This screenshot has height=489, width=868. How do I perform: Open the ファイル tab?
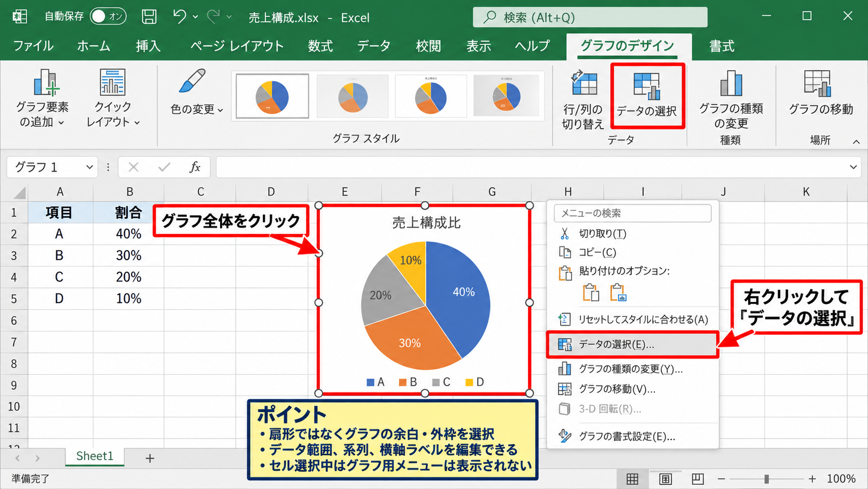pyautogui.click(x=33, y=46)
